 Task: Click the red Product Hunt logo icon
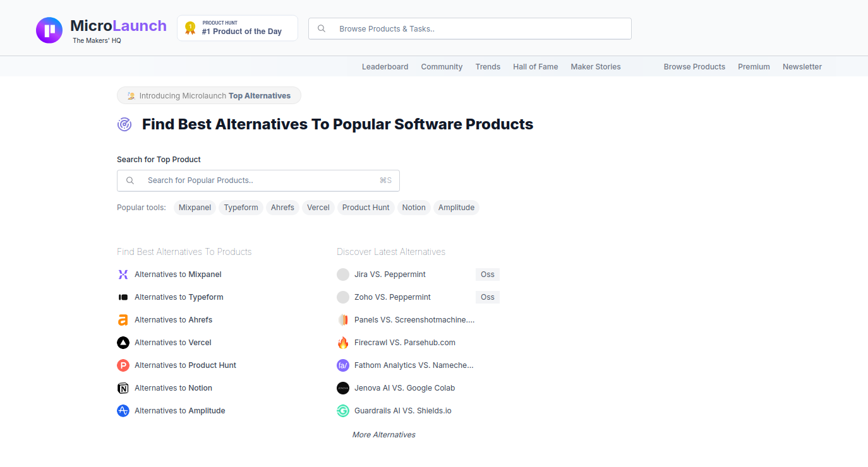[123, 365]
